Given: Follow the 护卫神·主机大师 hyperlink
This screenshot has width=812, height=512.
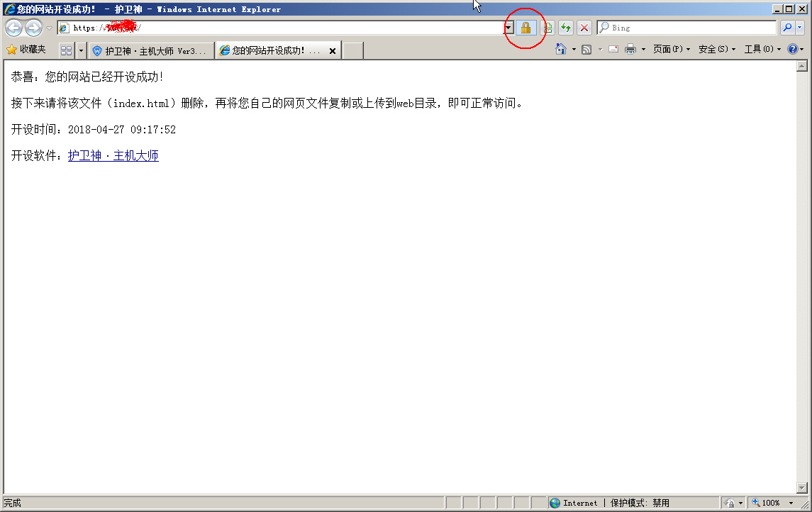Looking at the screenshot, I should point(113,156).
